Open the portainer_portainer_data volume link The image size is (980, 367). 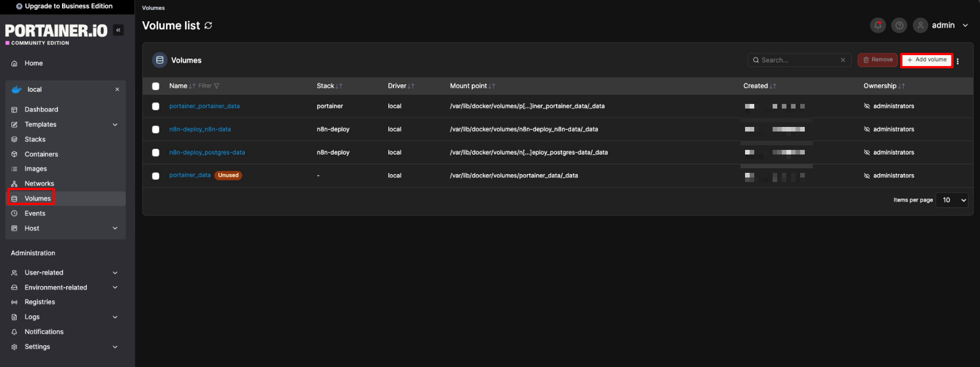click(205, 106)
